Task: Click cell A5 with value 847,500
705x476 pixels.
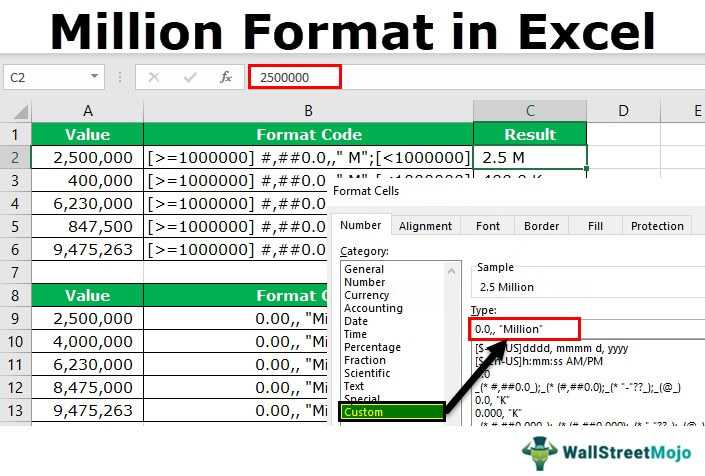Action: (x=88, y=226)
